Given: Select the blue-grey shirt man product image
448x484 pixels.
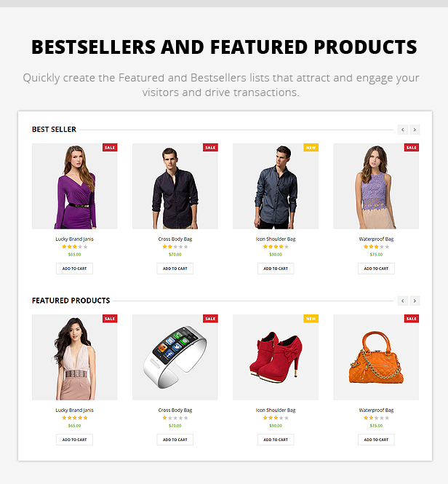Looking at the screenshot, I should pos(276,186).
